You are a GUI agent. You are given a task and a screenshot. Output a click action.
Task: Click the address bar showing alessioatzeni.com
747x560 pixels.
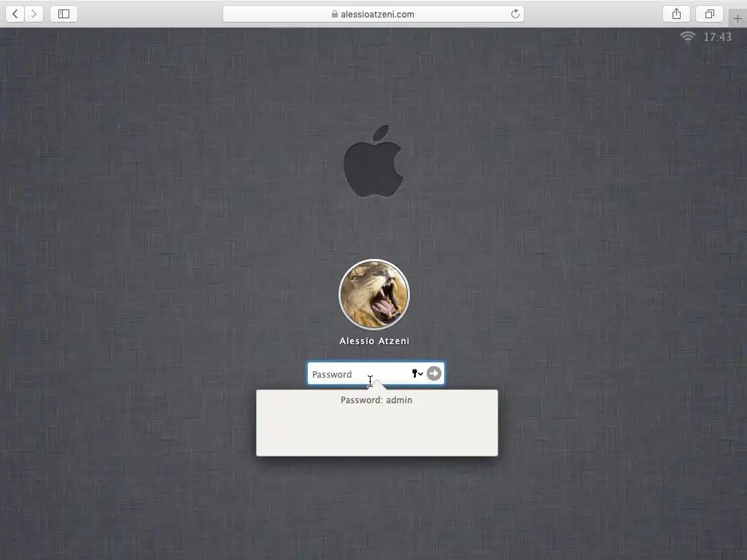pos(373,14)
